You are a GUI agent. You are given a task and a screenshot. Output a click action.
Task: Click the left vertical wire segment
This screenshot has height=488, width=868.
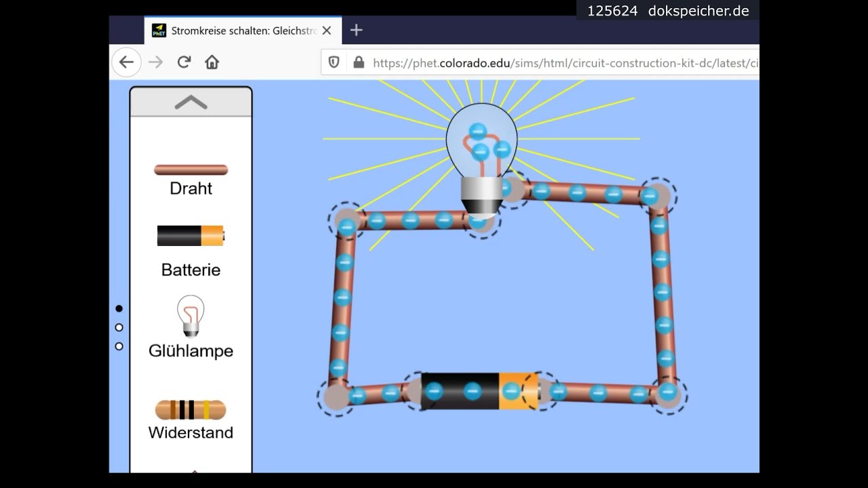point(342,308)
